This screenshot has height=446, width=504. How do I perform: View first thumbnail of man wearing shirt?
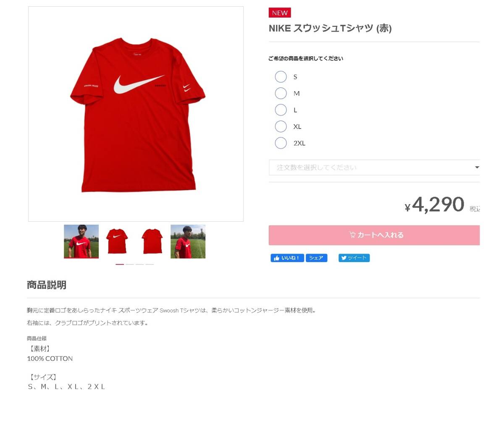click(81, 241)
